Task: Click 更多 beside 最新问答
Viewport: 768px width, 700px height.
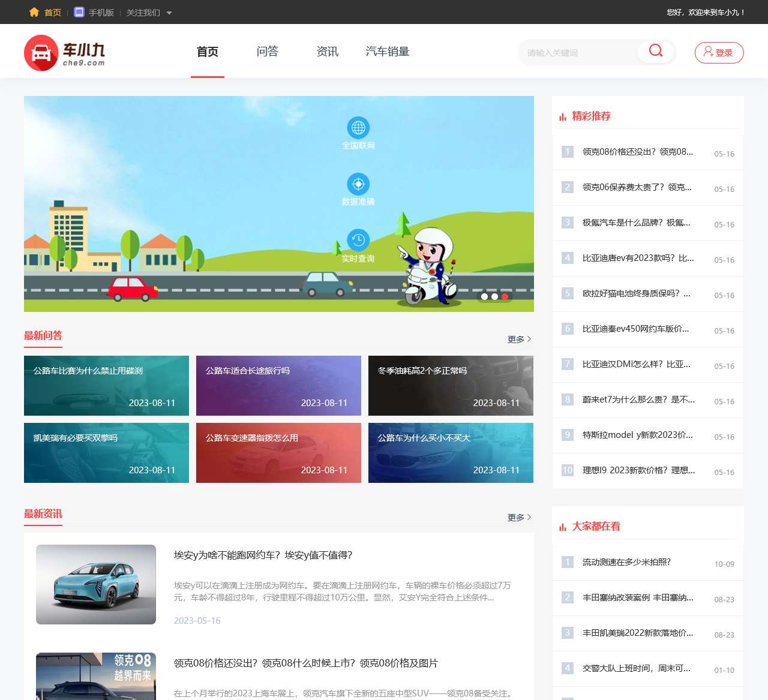Action: 519,340
